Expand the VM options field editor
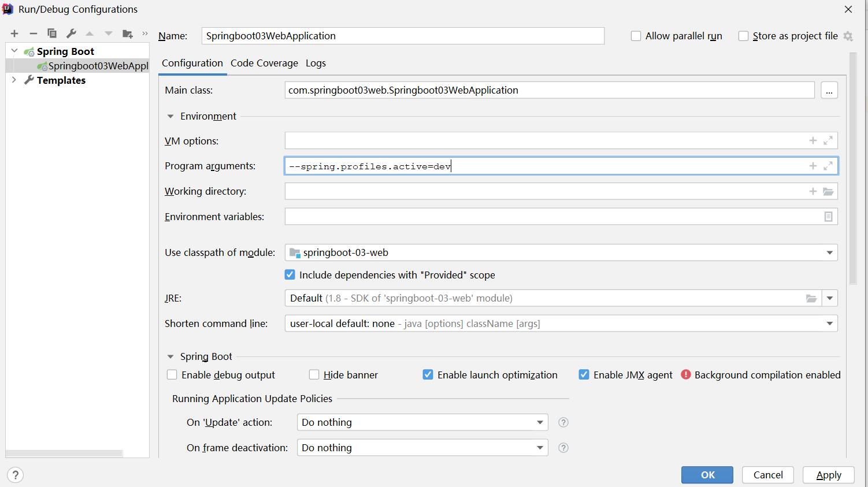This screenshot has height=487, width=868. pyautogui.click(x=828, y=140)
